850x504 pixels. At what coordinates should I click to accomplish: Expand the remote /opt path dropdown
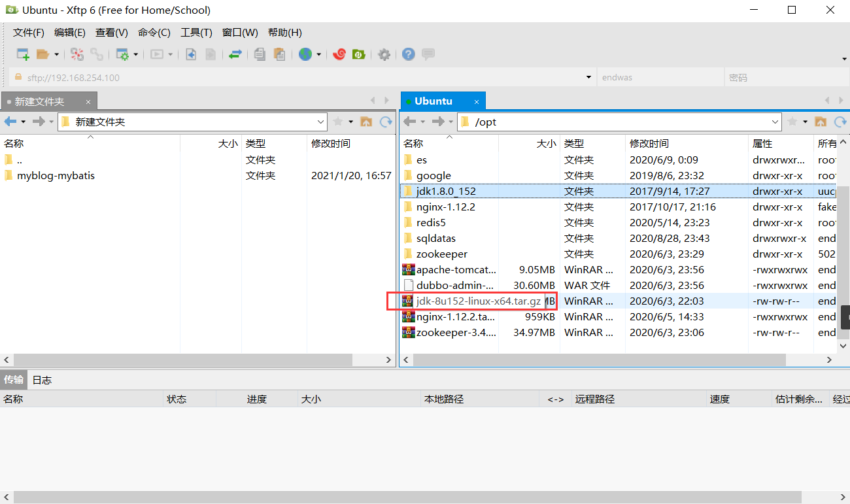point(775,122)
